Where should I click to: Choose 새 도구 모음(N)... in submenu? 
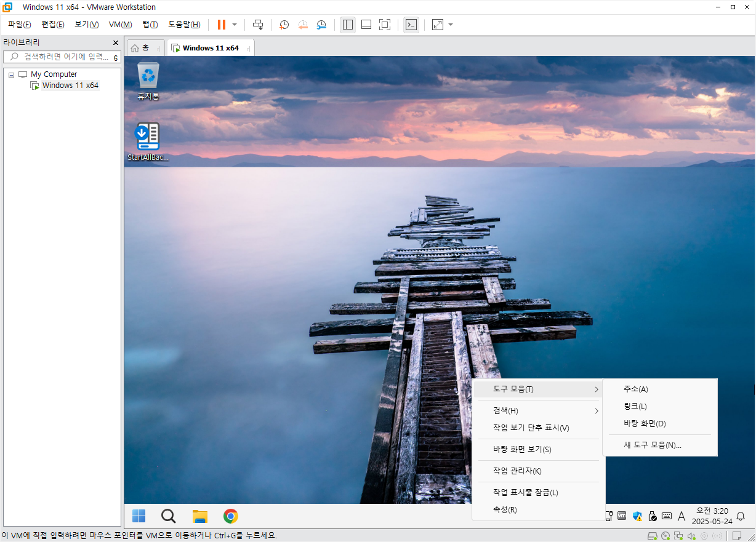[x=660, y=445]
